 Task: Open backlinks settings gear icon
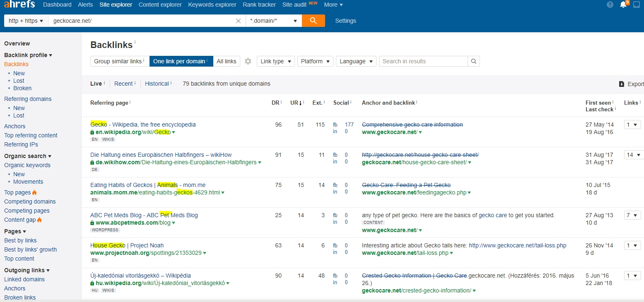pyautogui.click(x=248, y=61)
